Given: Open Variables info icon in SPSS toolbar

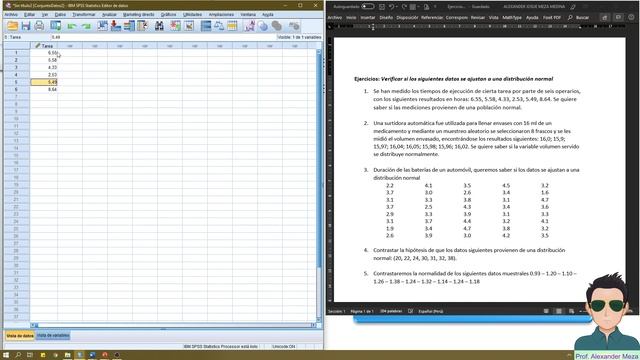Looking at the screenshot, I should (x=129, y=26).
